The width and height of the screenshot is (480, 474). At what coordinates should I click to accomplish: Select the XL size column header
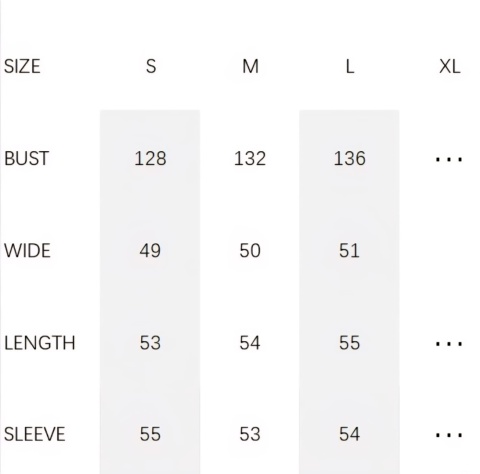[x=449, y=66]
